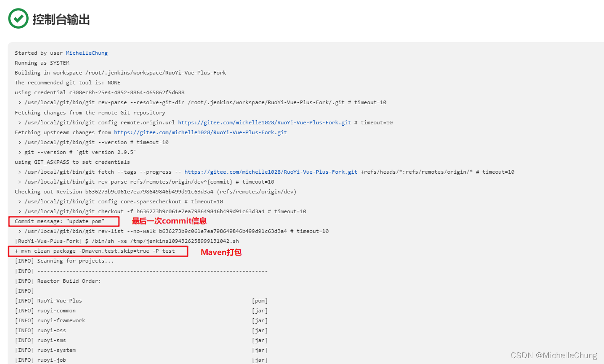Click the 'git rev-parse --resolve-git-dir' line
The image size is (604, 364).
click(x=202, y=102)
